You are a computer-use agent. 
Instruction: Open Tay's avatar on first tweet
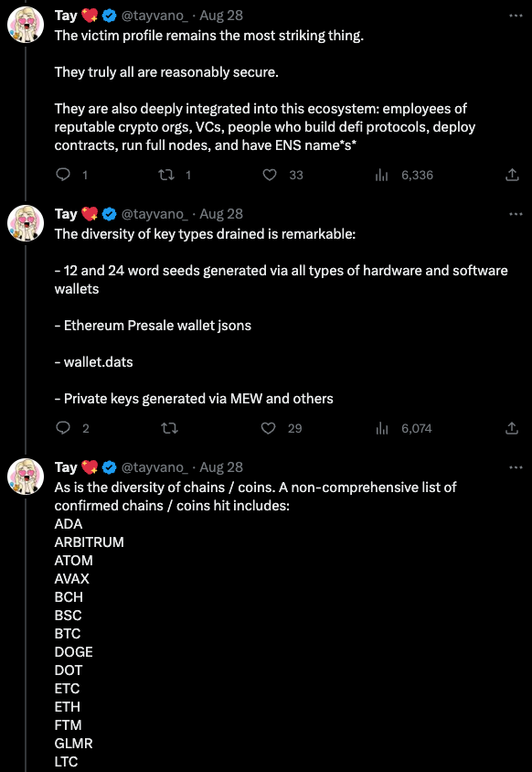pyautogui.click(x=26, y=25)
